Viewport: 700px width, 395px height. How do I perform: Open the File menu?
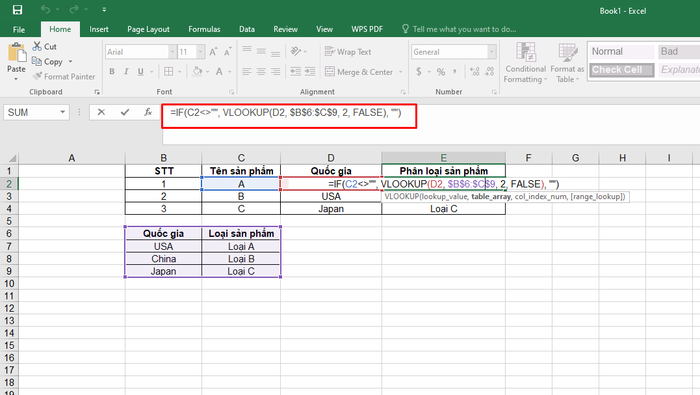point(19,29)
